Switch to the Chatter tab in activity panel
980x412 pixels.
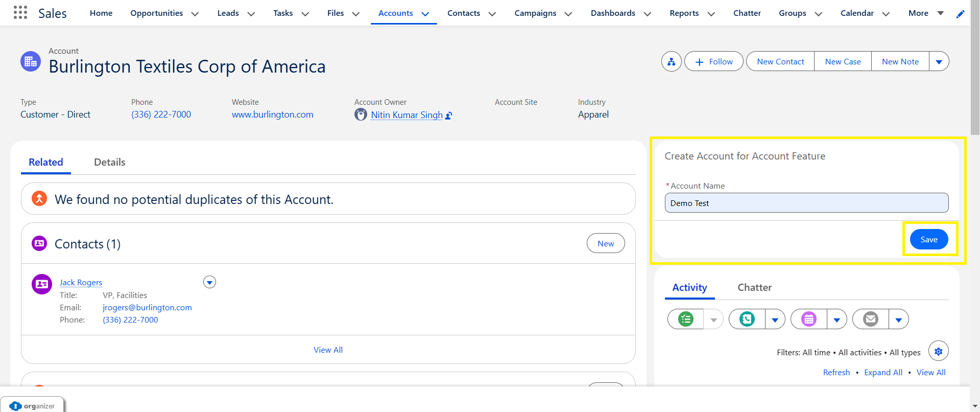pos(754,287)
